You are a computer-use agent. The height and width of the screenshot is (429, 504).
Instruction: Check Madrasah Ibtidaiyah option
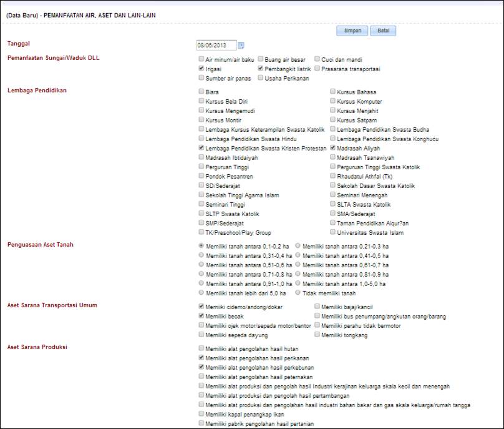pyautogui.click(x=201, y=156)
